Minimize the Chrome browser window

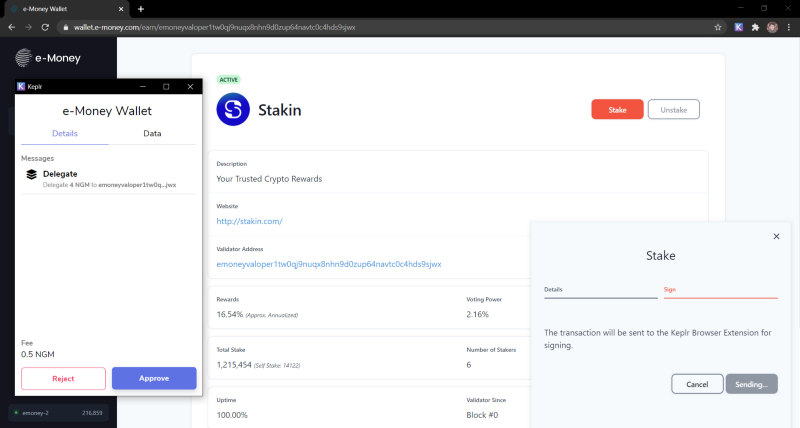coord(741,8)
